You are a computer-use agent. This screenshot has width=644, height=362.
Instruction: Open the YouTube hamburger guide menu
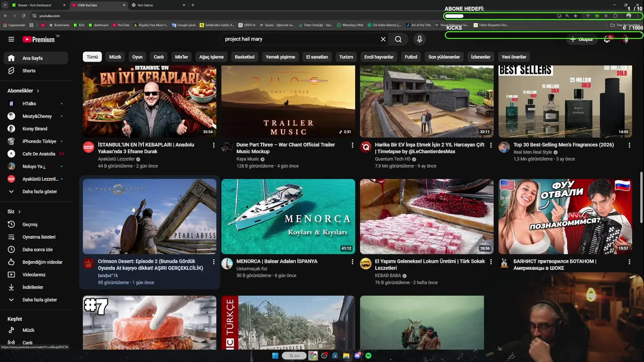tap(11, 39)
